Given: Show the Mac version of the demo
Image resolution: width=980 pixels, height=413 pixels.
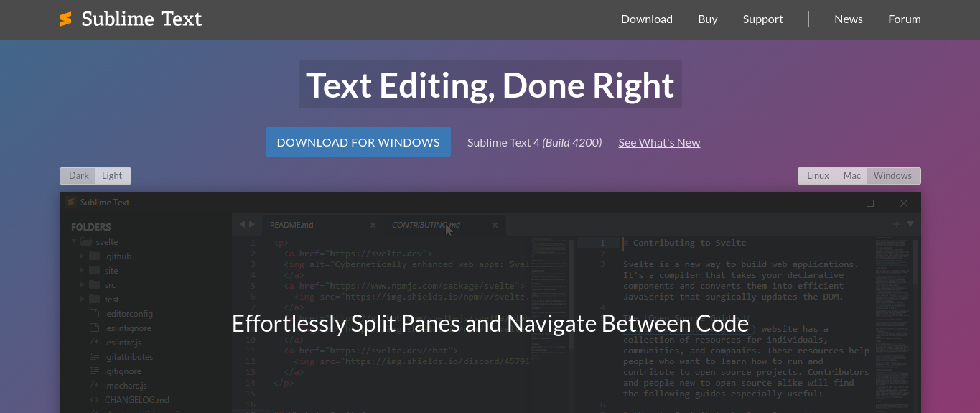Looking at the screenshot, I should (852, 176).
